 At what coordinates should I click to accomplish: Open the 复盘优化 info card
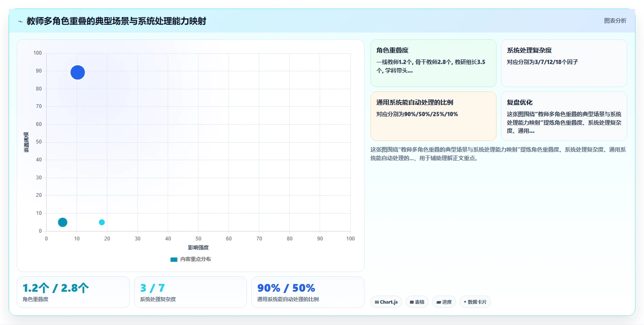[564, 116]
